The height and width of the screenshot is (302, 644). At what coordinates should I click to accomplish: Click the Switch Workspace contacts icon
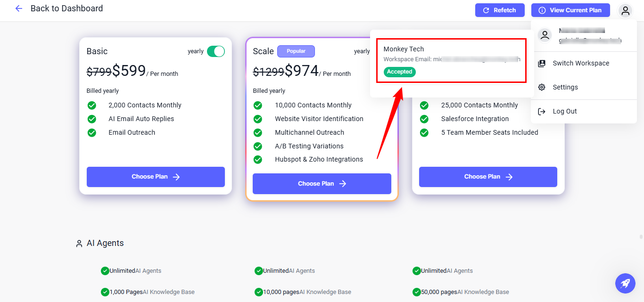[542, 63]
